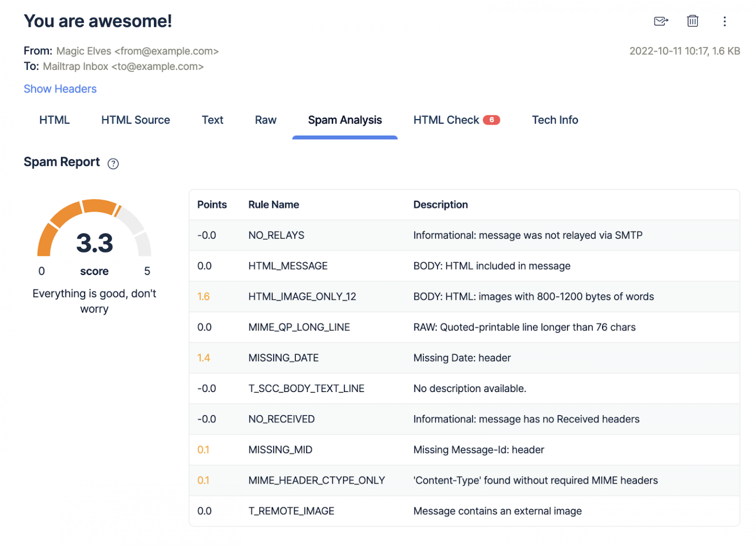The height and width of the screenshot is (546, 756).
Task: Open the Raw tab
Action: click(265, 120)
